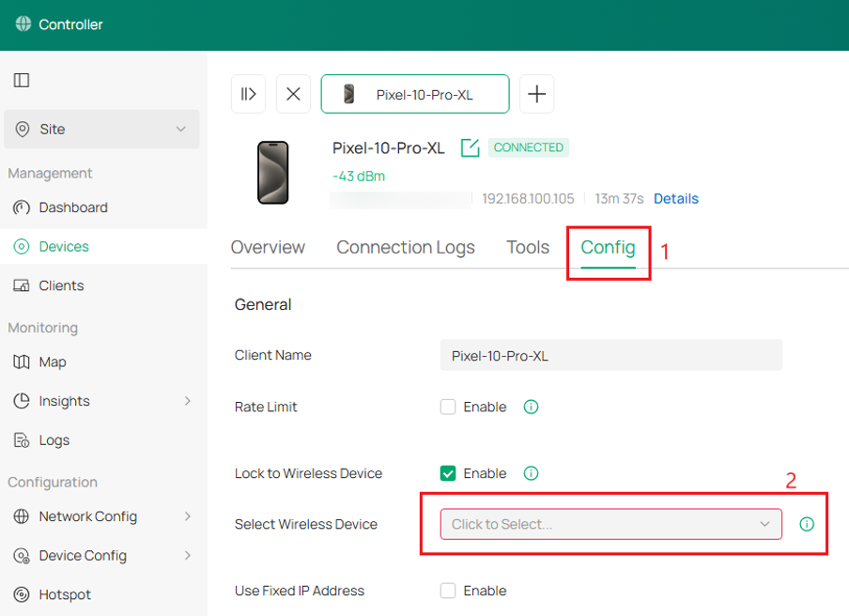Switch to the Connection Logs tab
849x616 pixels.
point(406,247)
